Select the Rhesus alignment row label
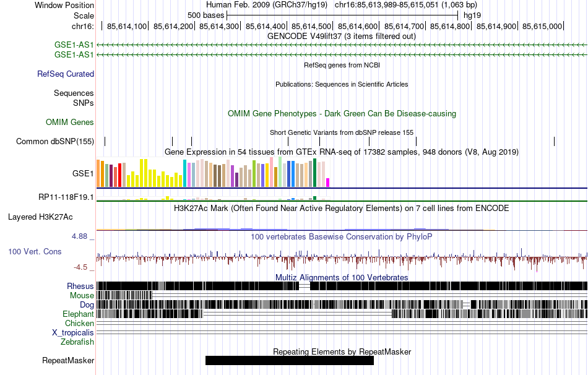The height and width of the screenshot is (375, 588). point(80,286)
